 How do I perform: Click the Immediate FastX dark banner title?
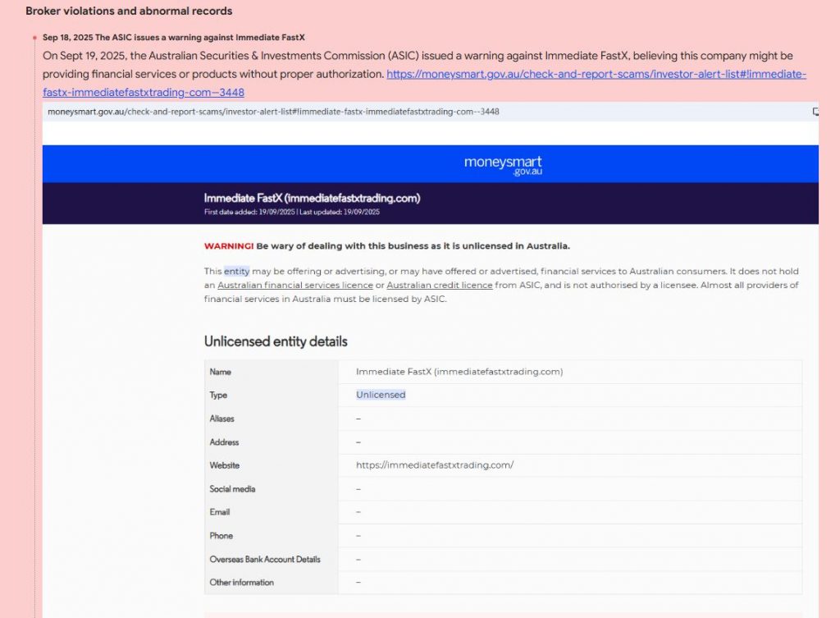[312, 198]
